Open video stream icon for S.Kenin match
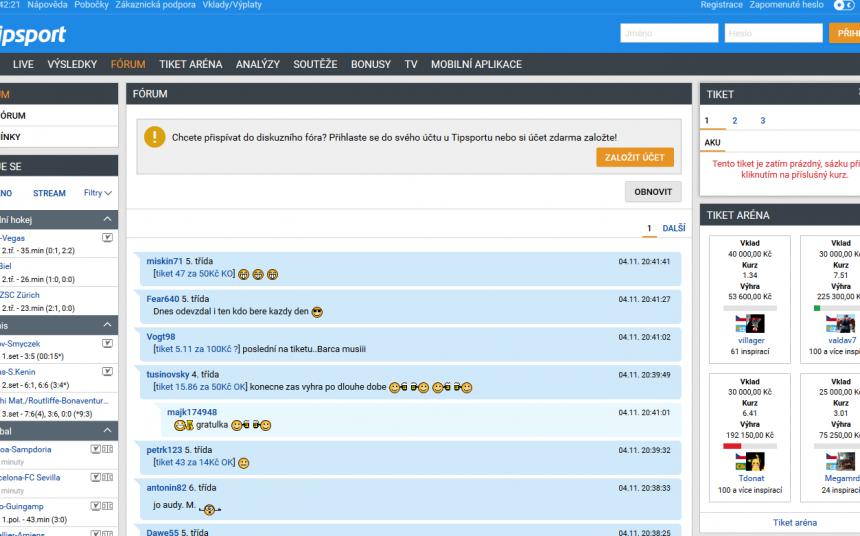The width and height of the screenshot is (860, 536). coord(108,371)
